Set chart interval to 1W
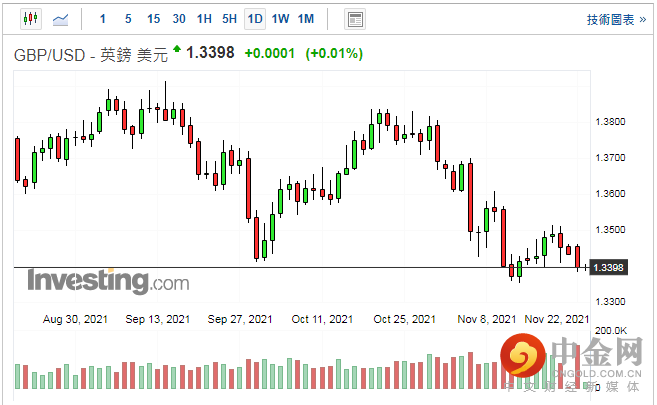Viewport: 657px width, 405px height. click(281, 19)
